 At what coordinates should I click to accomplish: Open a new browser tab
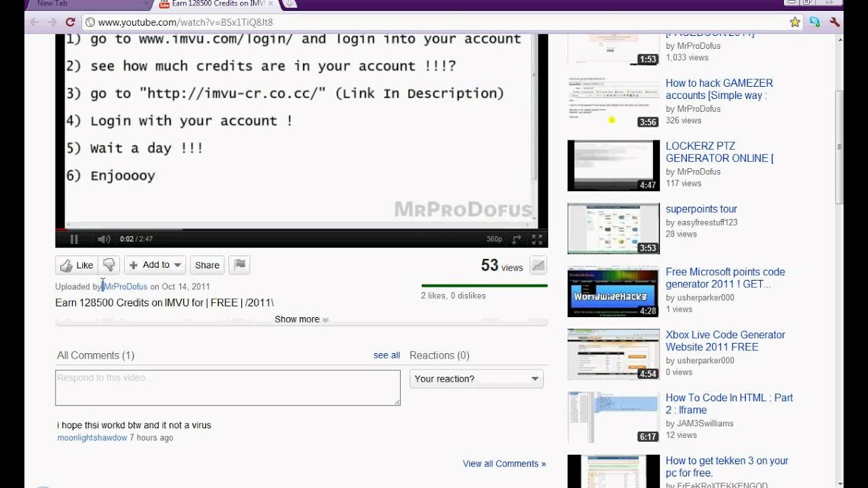pyautogui.click(x=290, y=3)
